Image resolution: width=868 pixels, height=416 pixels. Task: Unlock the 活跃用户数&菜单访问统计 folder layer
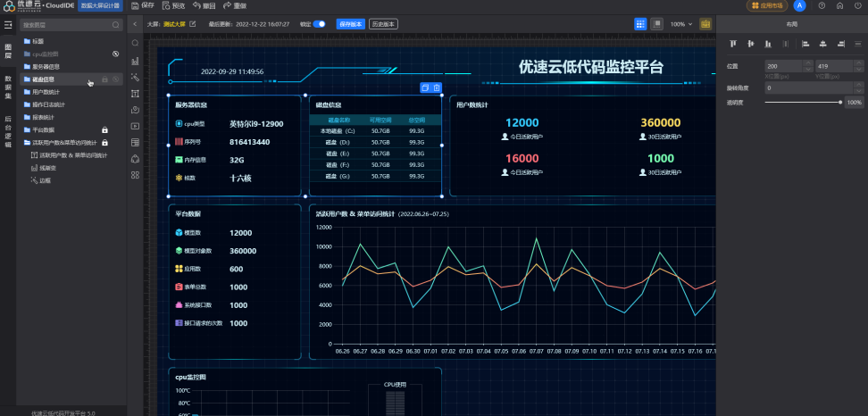[104, 143]
